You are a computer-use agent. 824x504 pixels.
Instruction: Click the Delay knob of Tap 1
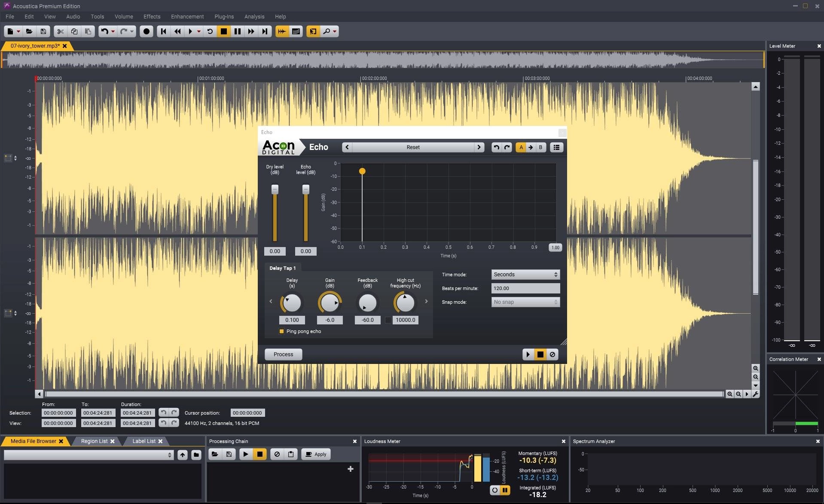point(292,303)
